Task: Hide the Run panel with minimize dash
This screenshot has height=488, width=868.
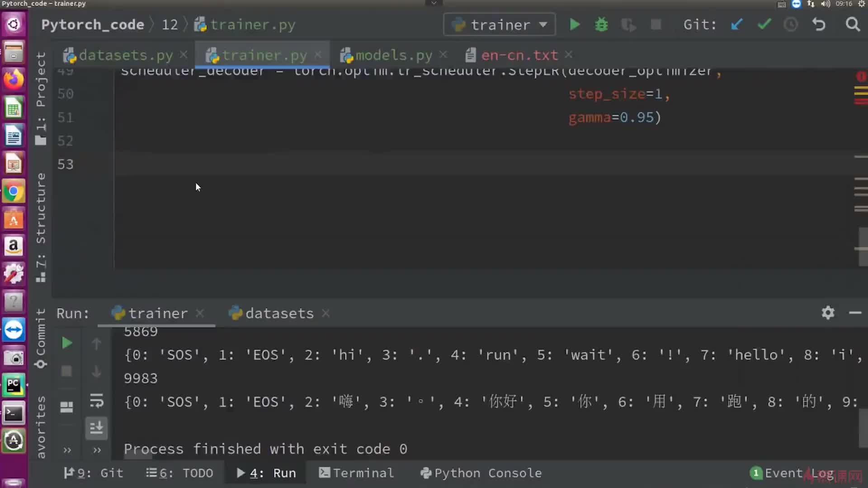Action: [855, 313]
